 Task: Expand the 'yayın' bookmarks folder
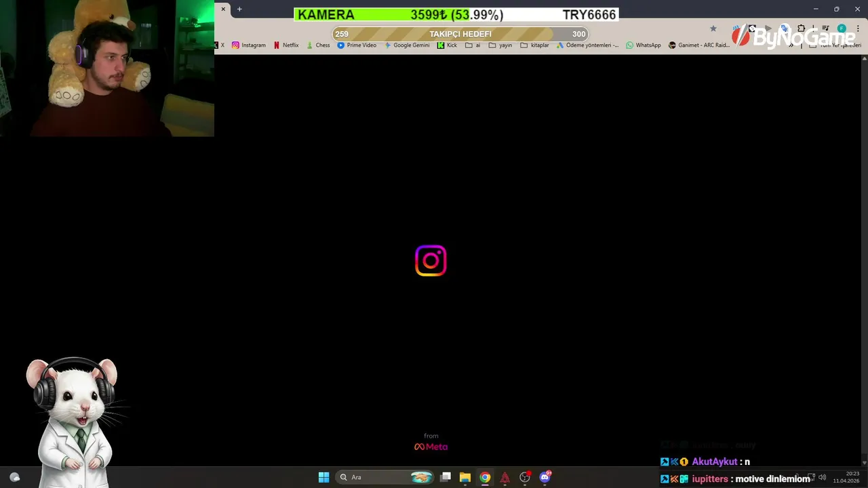(x=500, y=45)
